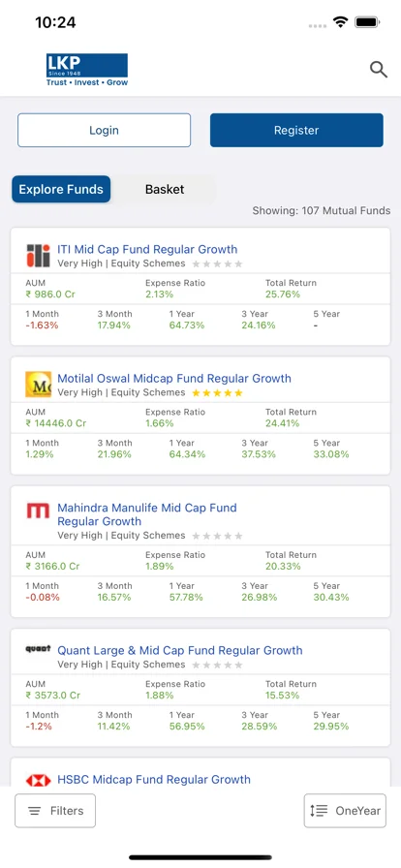This screenshot has height=868, width=401.
Task: Switch to the Explore Funds tab
Action: (x=61, y=189)
